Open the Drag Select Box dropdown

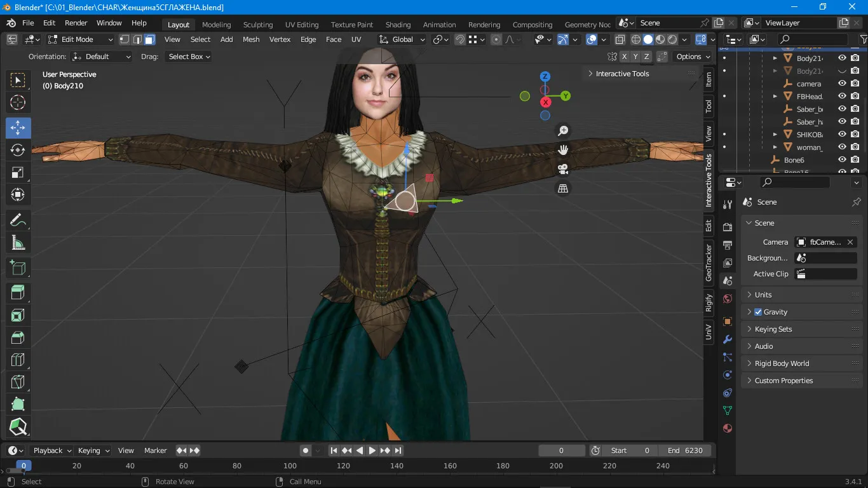[189, 57]
